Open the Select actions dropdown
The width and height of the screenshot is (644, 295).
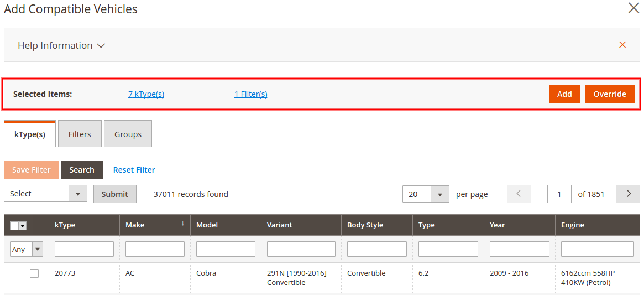(x=45, y=194)
